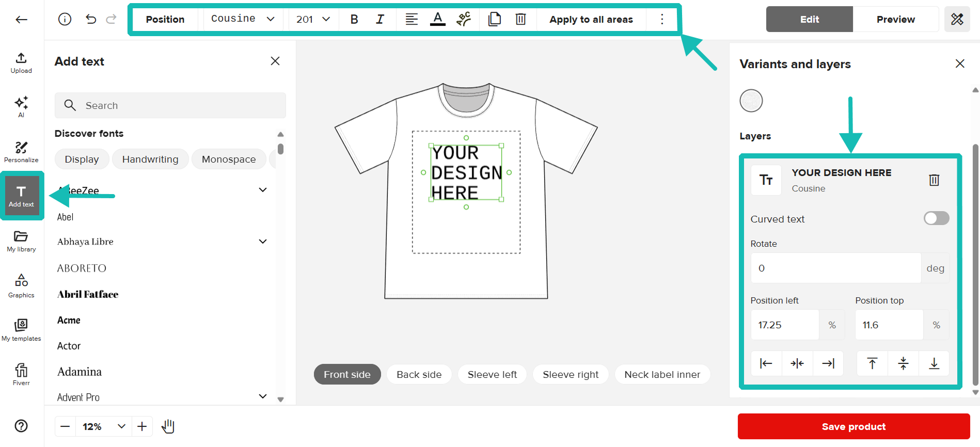Select the Sleeve left tab

[x=492, y=374]
